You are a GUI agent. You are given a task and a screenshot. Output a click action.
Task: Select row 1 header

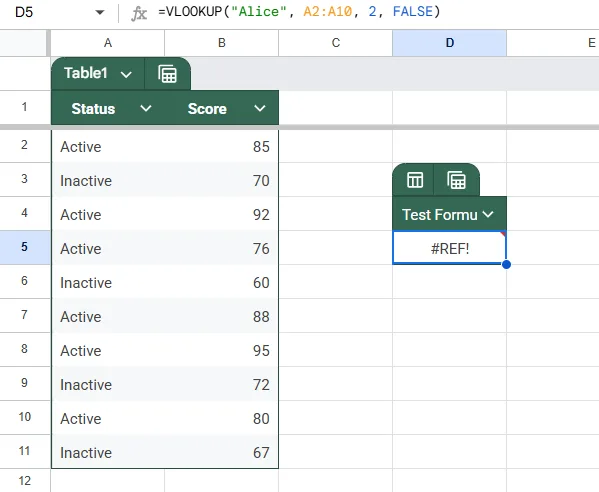[x=24, y=107]
